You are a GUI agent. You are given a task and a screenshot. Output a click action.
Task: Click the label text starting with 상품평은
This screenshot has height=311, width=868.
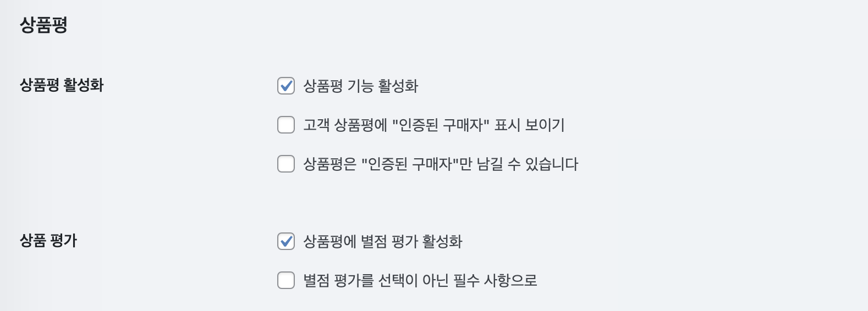(x=441, y=164)
